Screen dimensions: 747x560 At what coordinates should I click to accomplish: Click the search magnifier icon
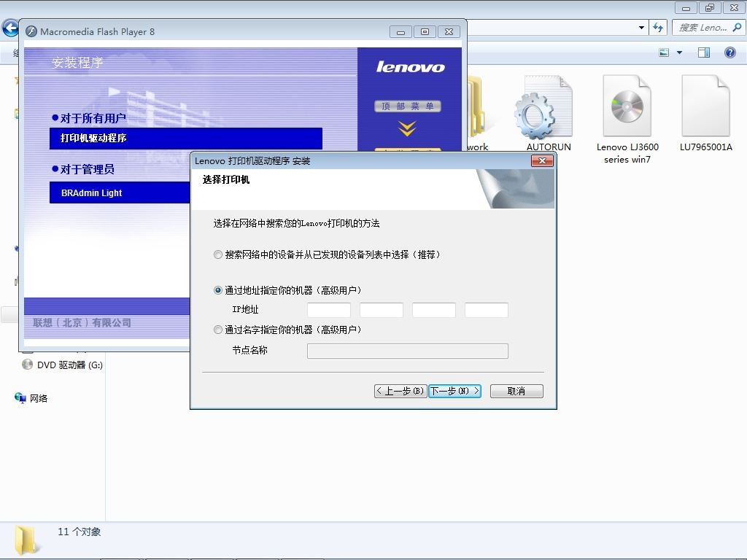tap(737, 28)
